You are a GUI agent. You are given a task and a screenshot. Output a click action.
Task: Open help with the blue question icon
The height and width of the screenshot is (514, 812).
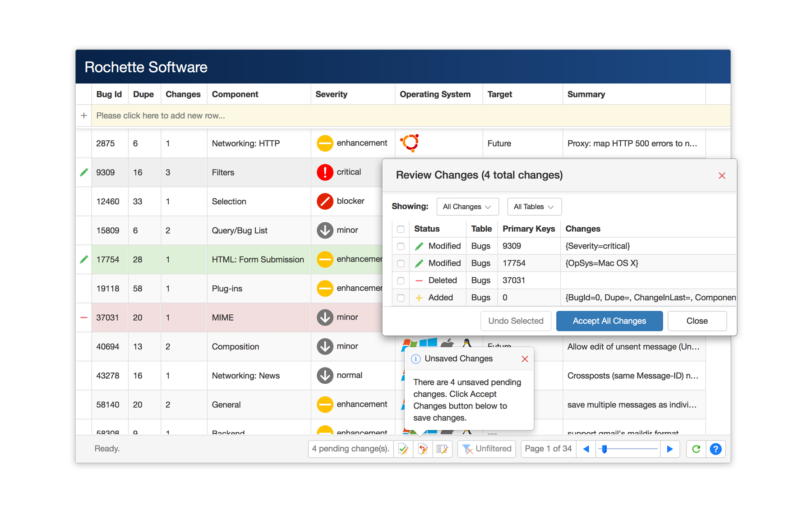[715, 449]
